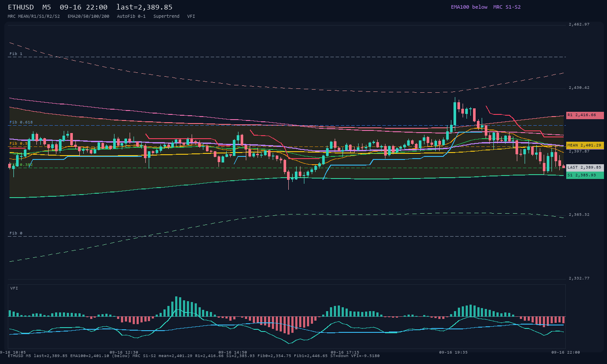Click the 2,462.97 price axis value

579,25
